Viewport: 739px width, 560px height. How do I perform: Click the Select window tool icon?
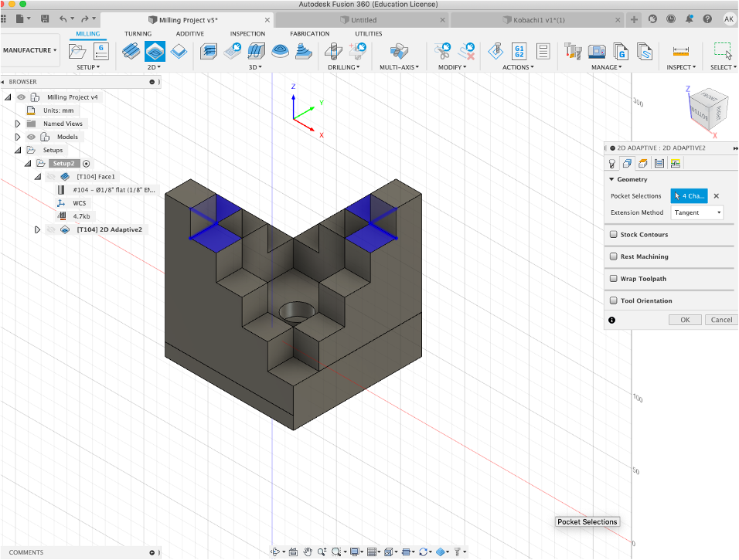[x=723, y=51]
